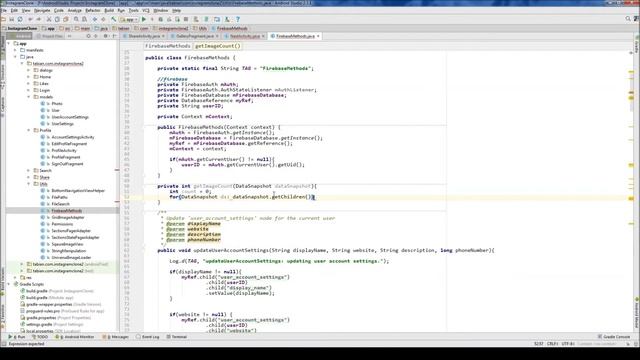This screenshot has height=360, width=640.
Task: Open the Event Log tool window
Action: [x=148, y=337]
